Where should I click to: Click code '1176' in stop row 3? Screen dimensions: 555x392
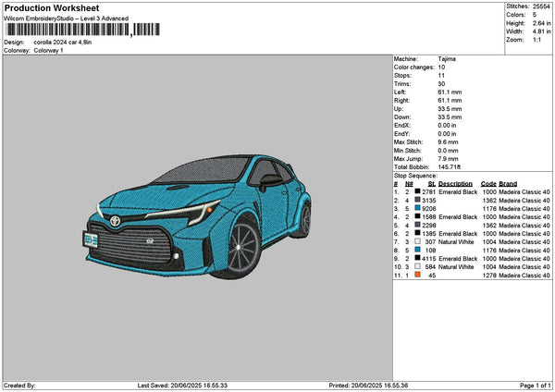pyautogui.click(x=489, y=209)
